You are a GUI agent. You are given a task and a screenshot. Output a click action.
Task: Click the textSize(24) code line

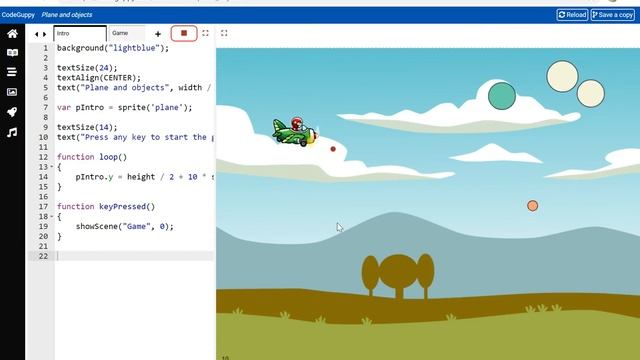pos(87,68)
